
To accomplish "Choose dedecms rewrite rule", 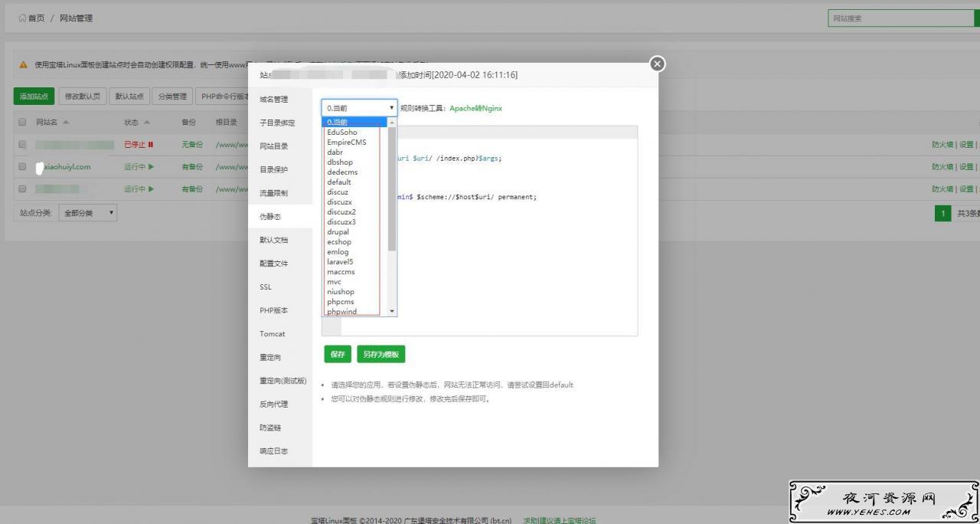I will 355,172.
